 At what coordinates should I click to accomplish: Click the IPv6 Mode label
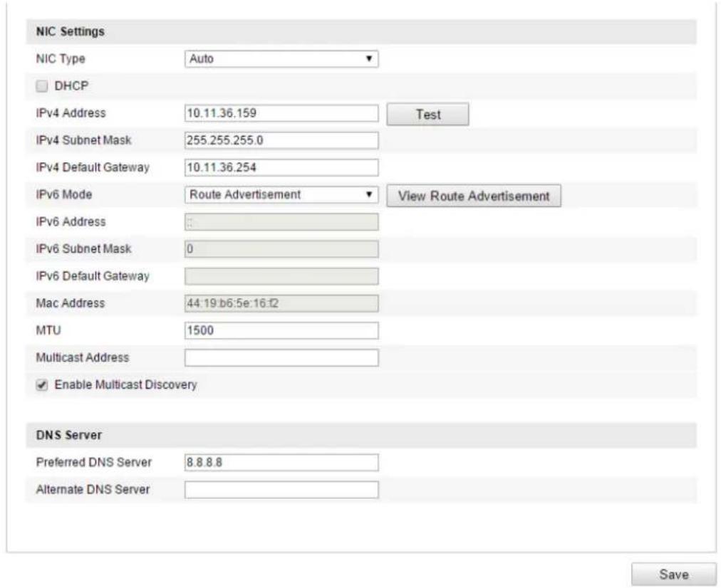(x=64, y=194)
